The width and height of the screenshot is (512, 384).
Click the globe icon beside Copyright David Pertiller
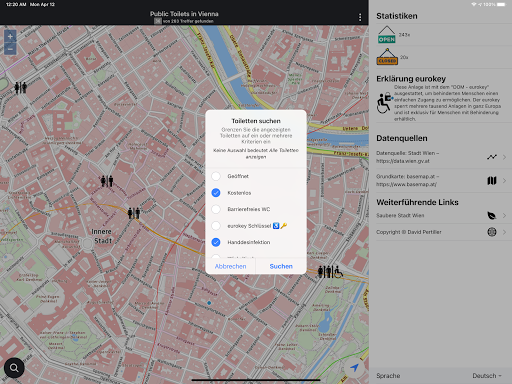[x=492, y=232]
